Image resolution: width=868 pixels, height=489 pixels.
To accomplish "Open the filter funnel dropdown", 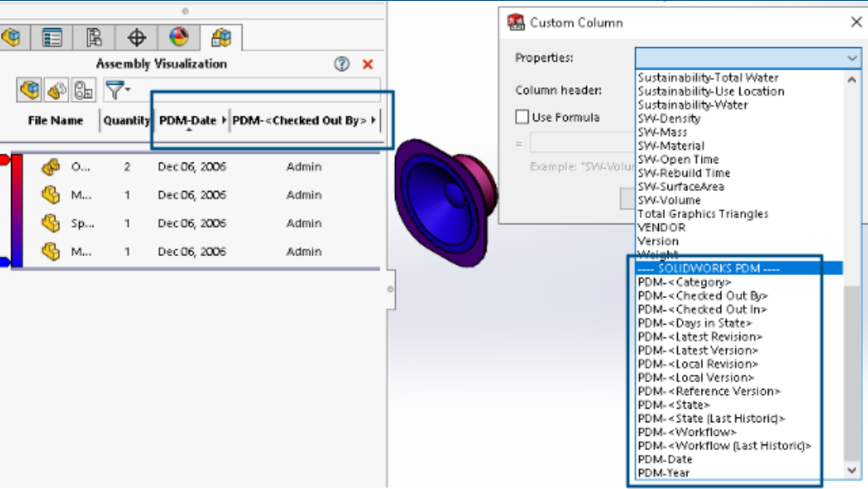I will coord(117,90).
